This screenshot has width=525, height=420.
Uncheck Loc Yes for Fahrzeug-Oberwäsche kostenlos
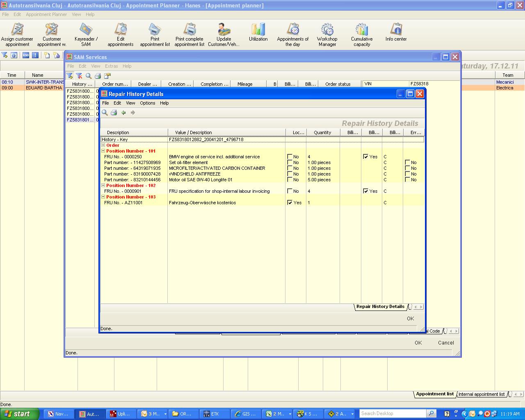click(x=290, y=203)
